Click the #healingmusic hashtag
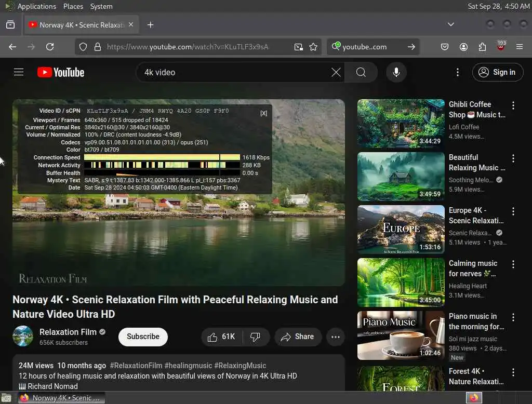Viewport: 532px width, 404px height. click(x=188, y=366)
